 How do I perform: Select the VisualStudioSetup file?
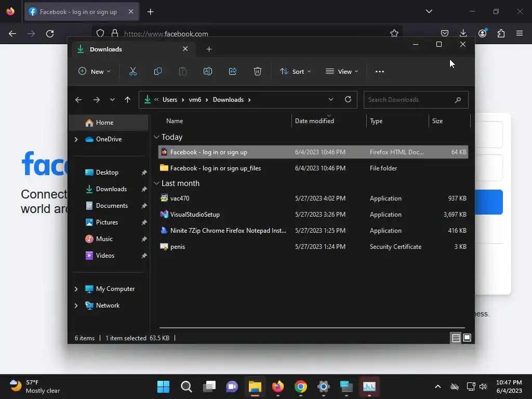(x=313, y=215)
